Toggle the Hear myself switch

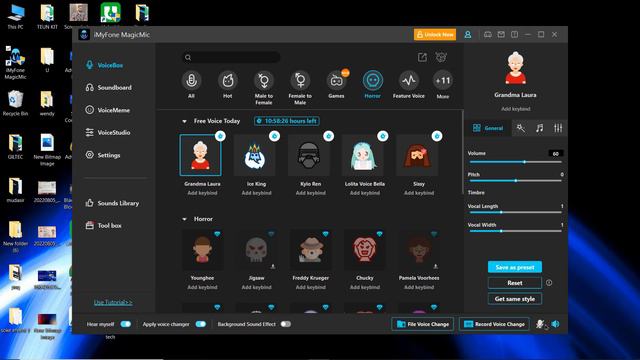[x=126, y=324]
